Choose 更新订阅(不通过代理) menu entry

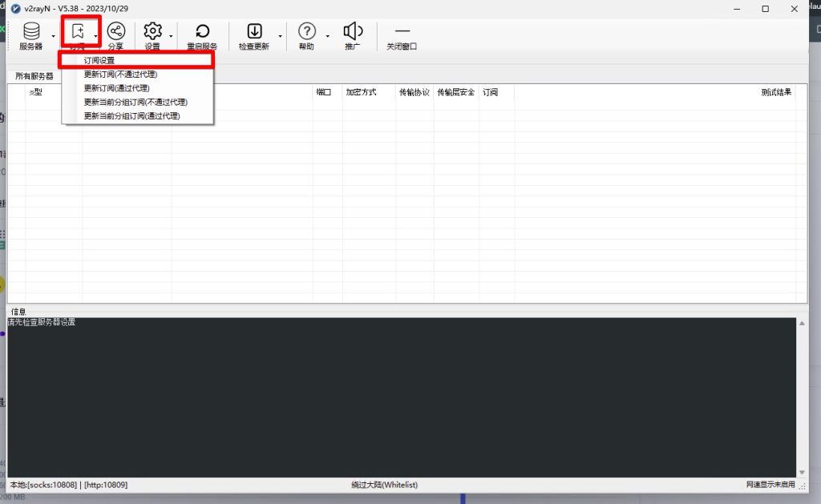pyautogui.click(x=137, y=75)
